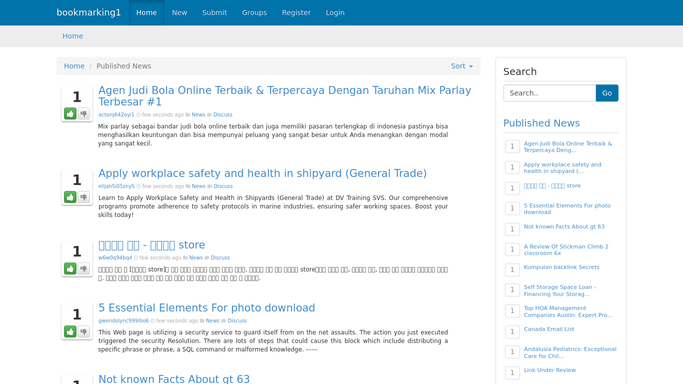683x384 pixels.
Task: Open sidebar link Canada Email List
Action: (549, 329)
